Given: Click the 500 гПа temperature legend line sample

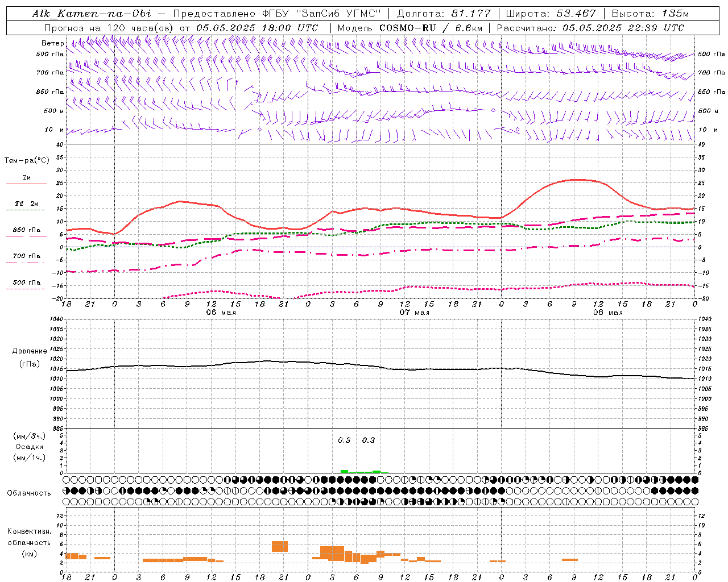Looking at the screenshot, I should (x=26, y=289).
